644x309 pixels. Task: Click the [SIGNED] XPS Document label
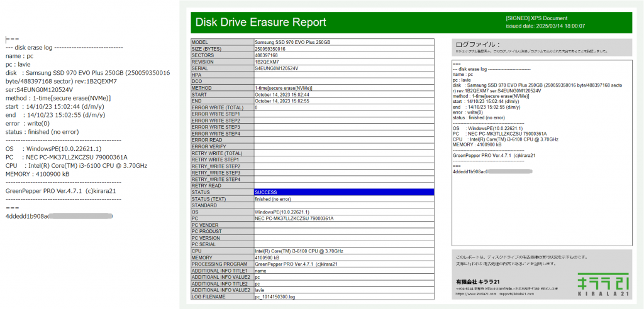click(x=536, y=18)
